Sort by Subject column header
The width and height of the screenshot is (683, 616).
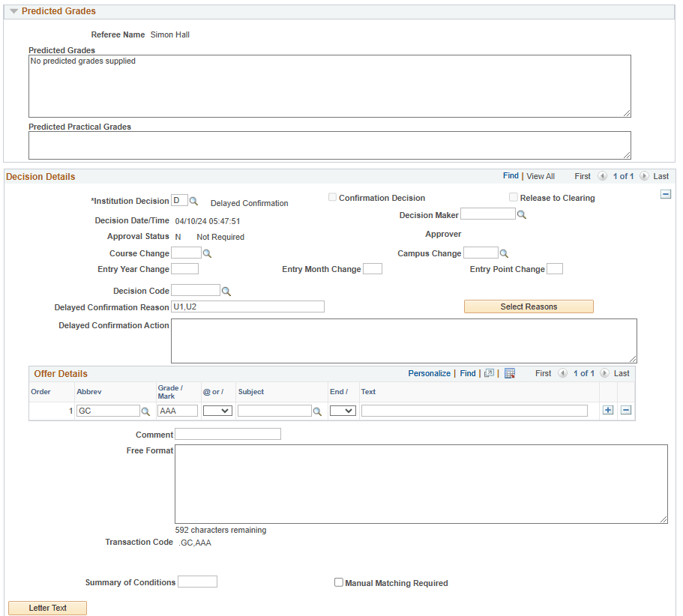pyautogui.click(x=251, y=391)
